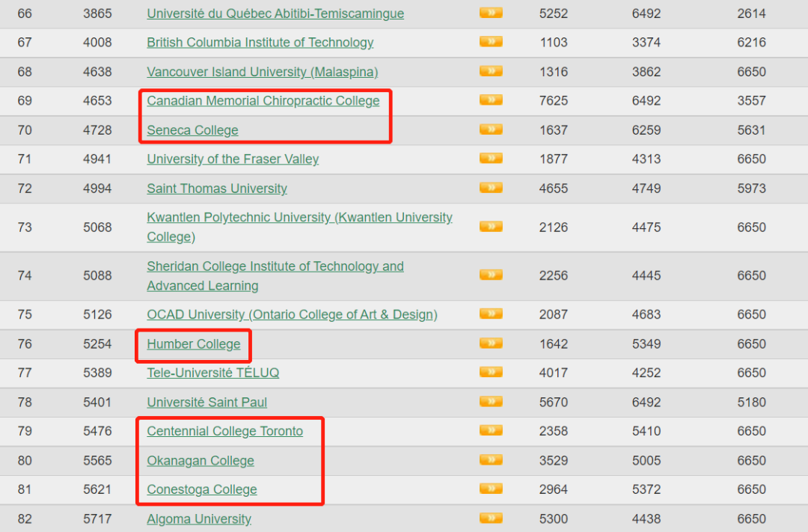This screenshot has height=532, width=808.
Task: Follow the Conestoga College link
Action: coord(202,489)
